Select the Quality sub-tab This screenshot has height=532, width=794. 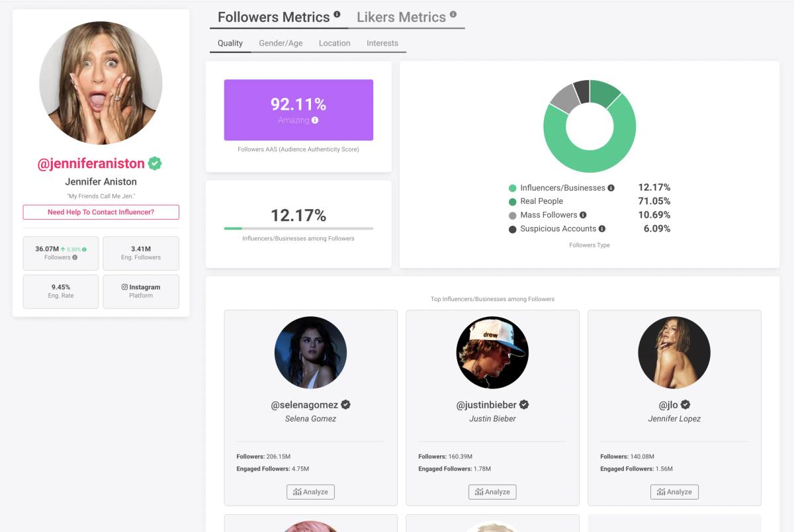pyautogui.click(x=230, y=43)
